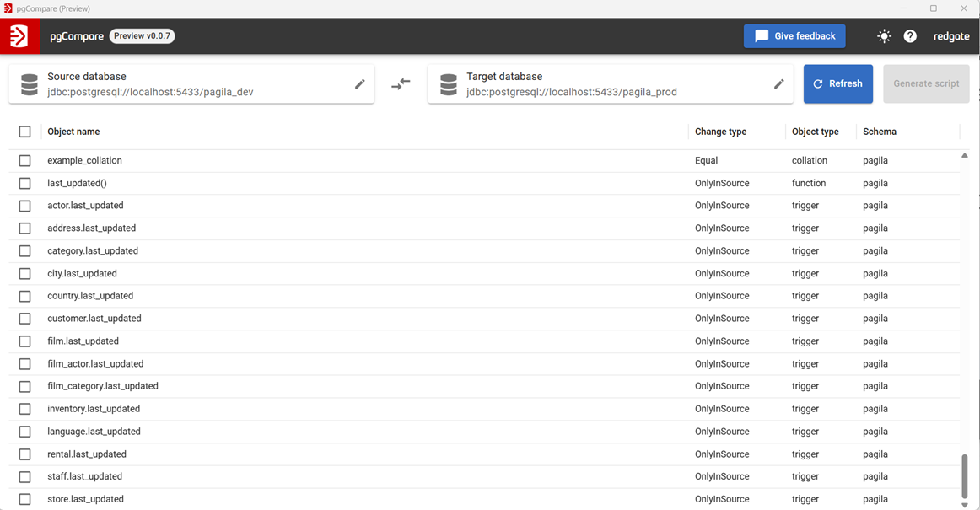The width and height of the screenshot is (980, 510).
Task: Toggle the light/dark theme sun icon
Action: [883, 36]
